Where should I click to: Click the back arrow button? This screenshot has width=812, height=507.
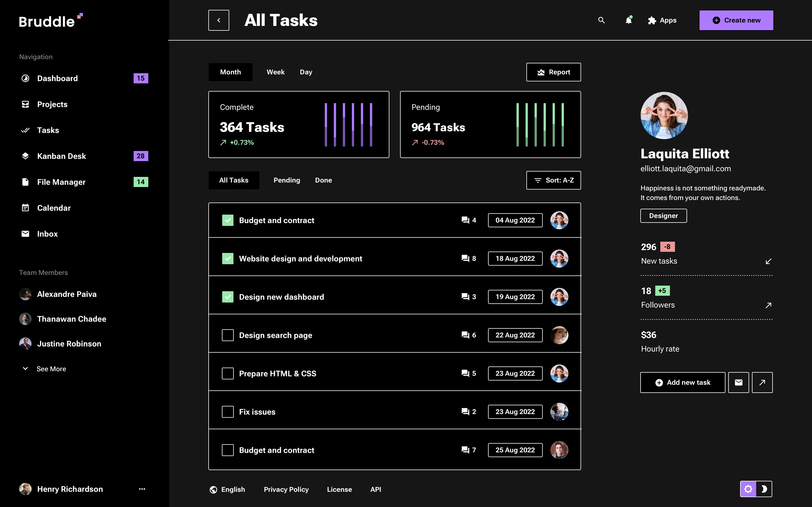point(219,20)
